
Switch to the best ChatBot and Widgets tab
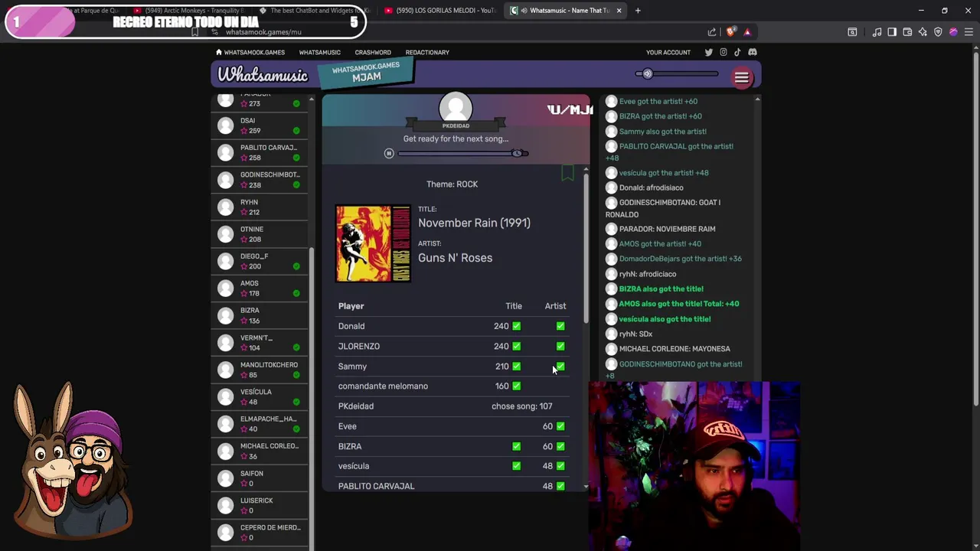(314, 11)
